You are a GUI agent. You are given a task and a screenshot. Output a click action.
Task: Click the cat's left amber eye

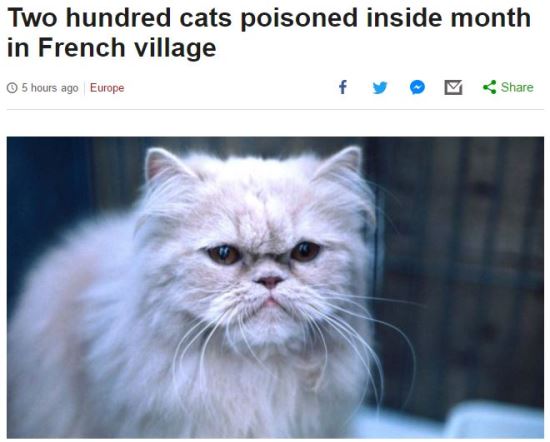click(223, 254)
